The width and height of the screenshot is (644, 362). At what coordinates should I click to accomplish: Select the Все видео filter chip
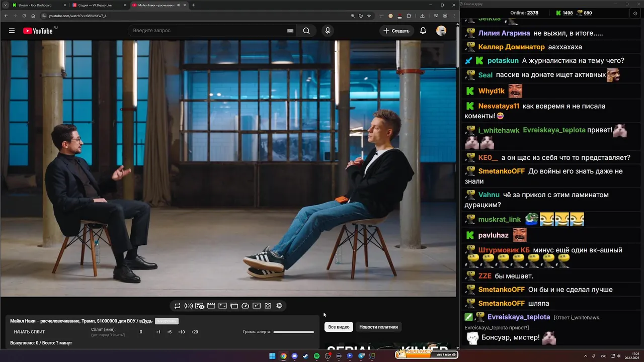[x=339, y=327]
